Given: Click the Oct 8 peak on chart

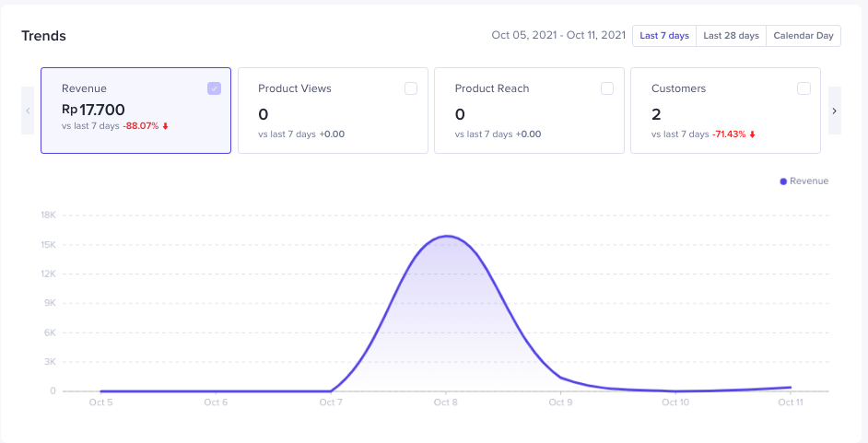Looking at the screenshot, I should click(x=446, y=237).
